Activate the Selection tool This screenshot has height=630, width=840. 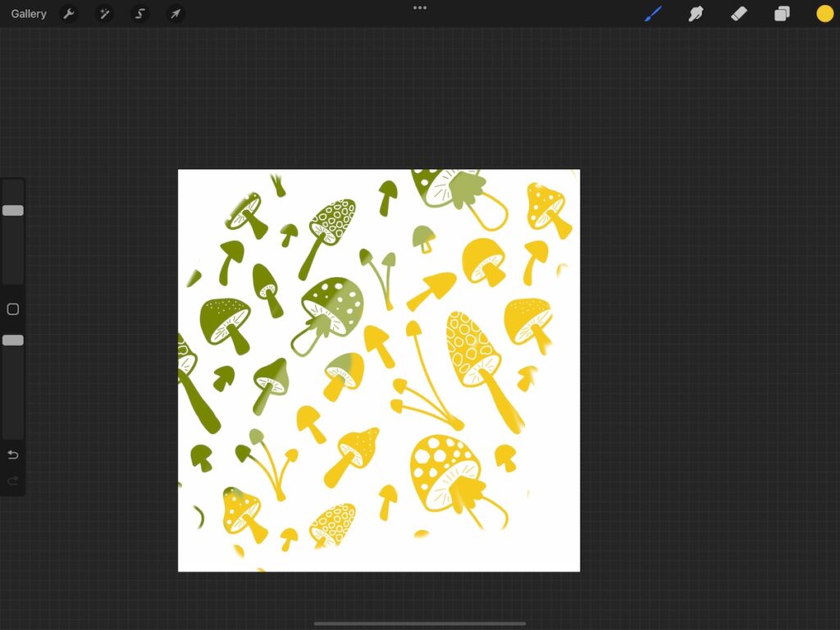139,13
